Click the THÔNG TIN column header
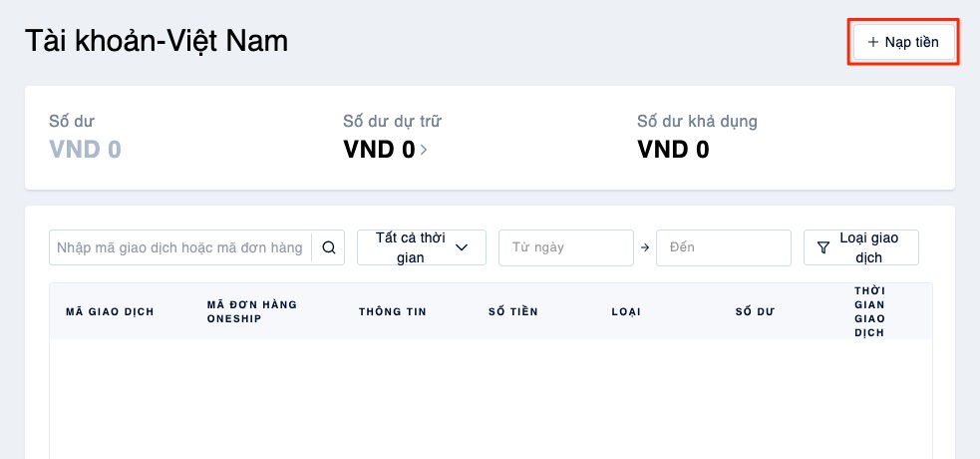The image size is (980, 459). coord(393,311)
